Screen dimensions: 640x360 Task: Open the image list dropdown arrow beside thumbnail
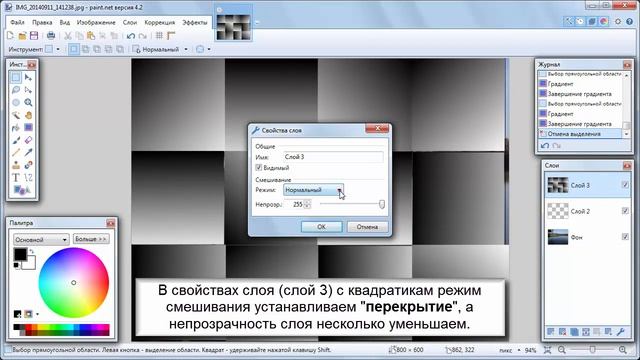click(257, 23)
